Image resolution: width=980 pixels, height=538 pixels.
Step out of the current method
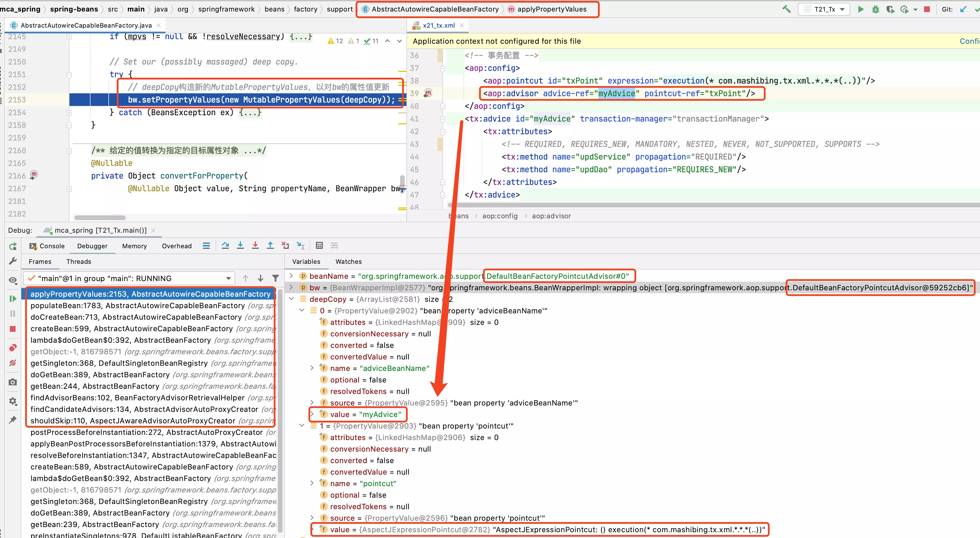click(270, 246)
